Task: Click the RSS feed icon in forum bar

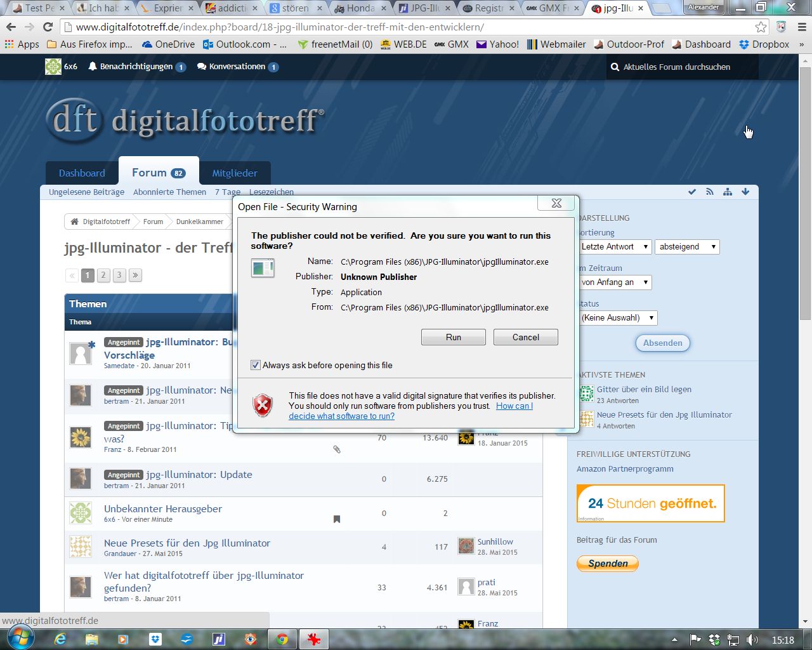Action: 710,192
